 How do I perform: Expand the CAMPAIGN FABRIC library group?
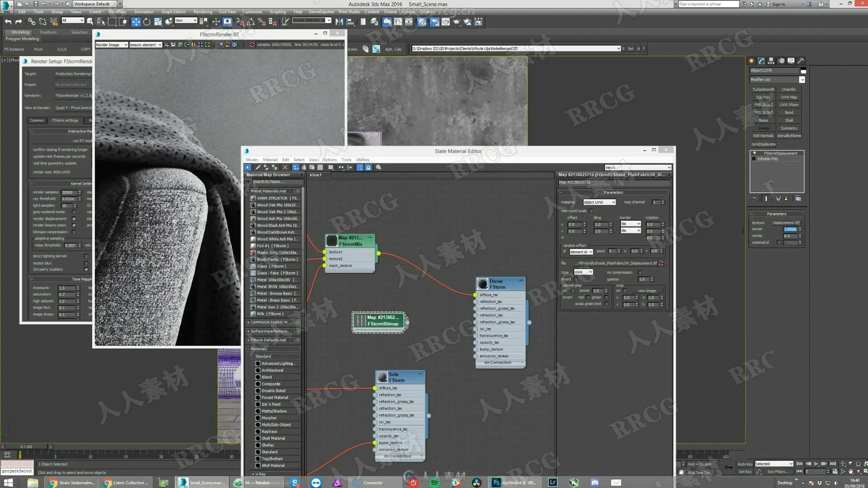tap(249, 322)
